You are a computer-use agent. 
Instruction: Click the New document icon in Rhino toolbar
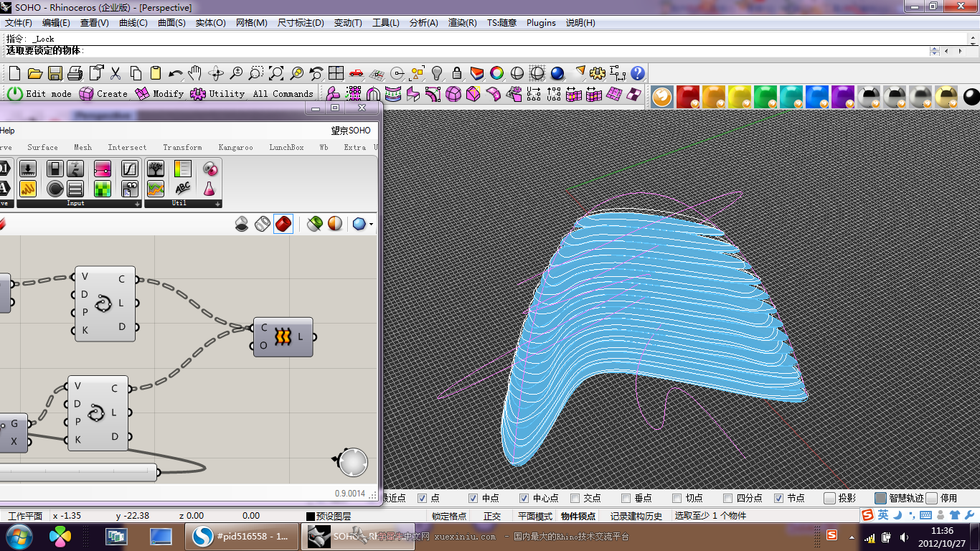click(x=14, y=73)
